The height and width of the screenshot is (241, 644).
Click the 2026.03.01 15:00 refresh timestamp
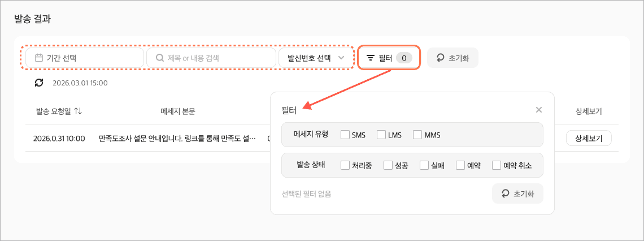[x=80, y=83]
